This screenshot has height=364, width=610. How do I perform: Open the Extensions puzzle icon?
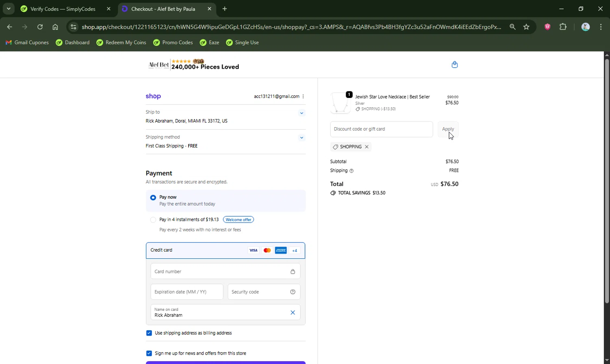pyautogui.click(x=563, y=27)
